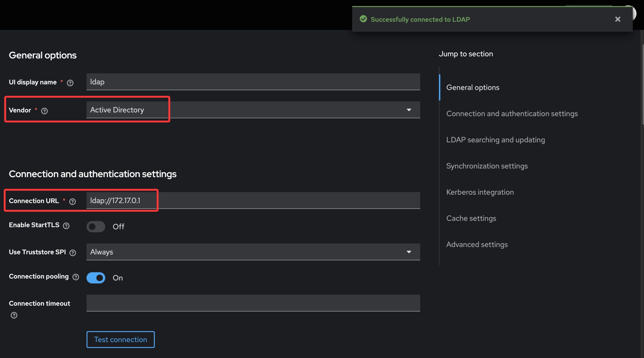Click 'Successfully connected to LDAP' message
The width and height of the screenshot is (644, 358).
[x=420, y=19]
